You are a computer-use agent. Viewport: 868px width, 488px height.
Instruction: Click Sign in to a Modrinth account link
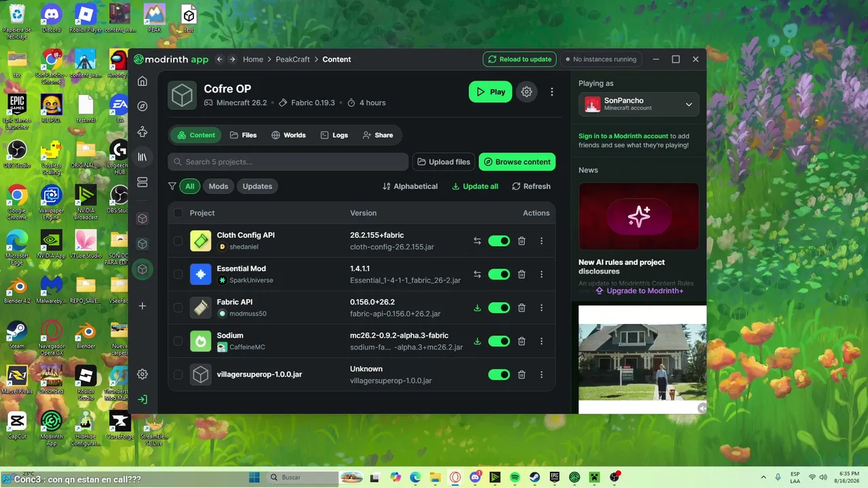pos(623,136)
